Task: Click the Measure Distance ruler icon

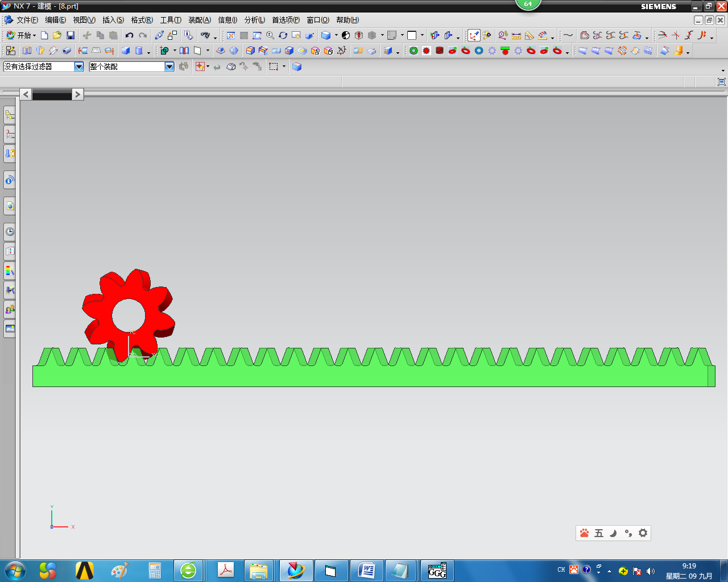Action: (516, 35)
